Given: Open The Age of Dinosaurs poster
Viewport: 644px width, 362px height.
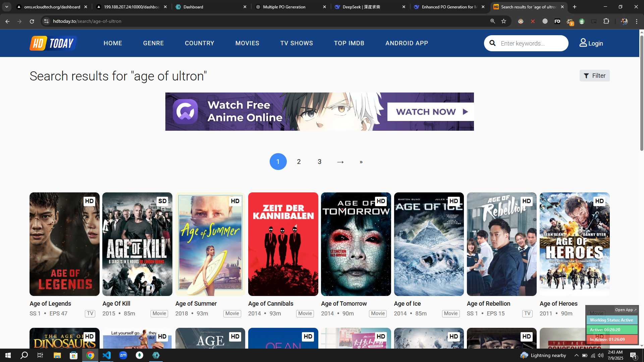Looking at the screenshot, I should [x=64, y=338].
